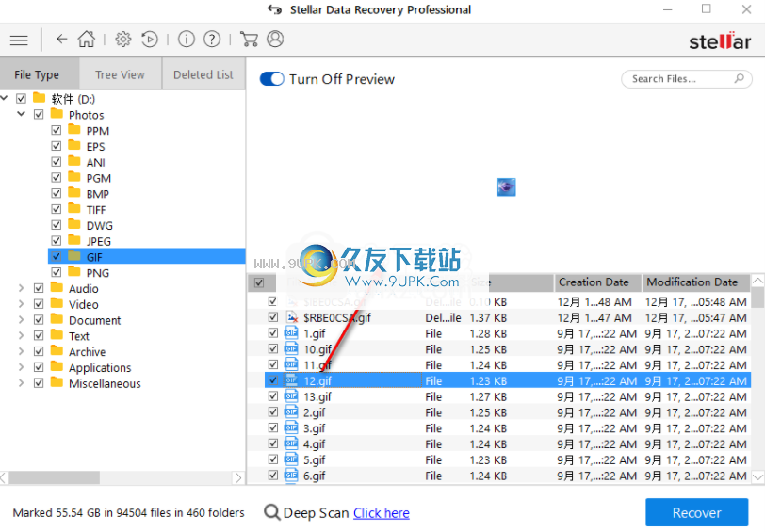Viewport: 765px width, 532px height.
Task: Click the 13.gif file icon
Action: 291,396
